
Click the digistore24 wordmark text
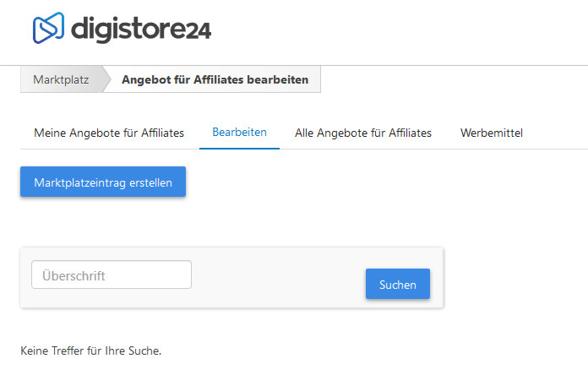pyautogui.click(x=140, y=30)
